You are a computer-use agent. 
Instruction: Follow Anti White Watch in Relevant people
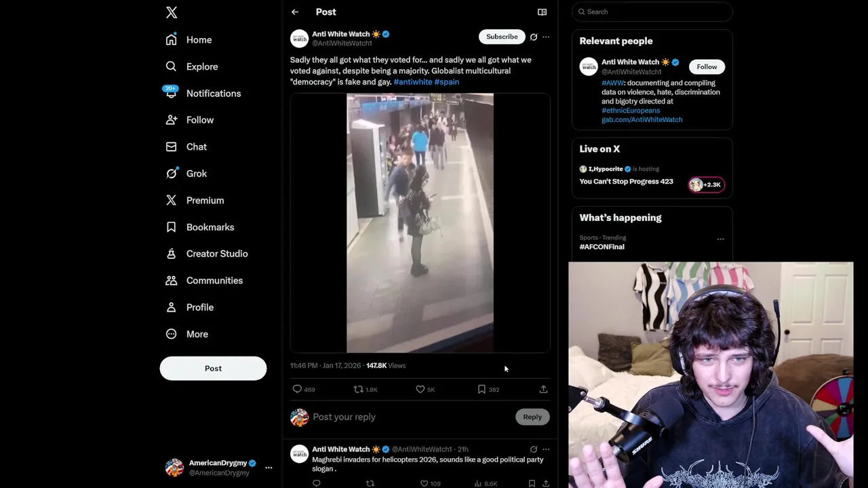coord(707,66)
